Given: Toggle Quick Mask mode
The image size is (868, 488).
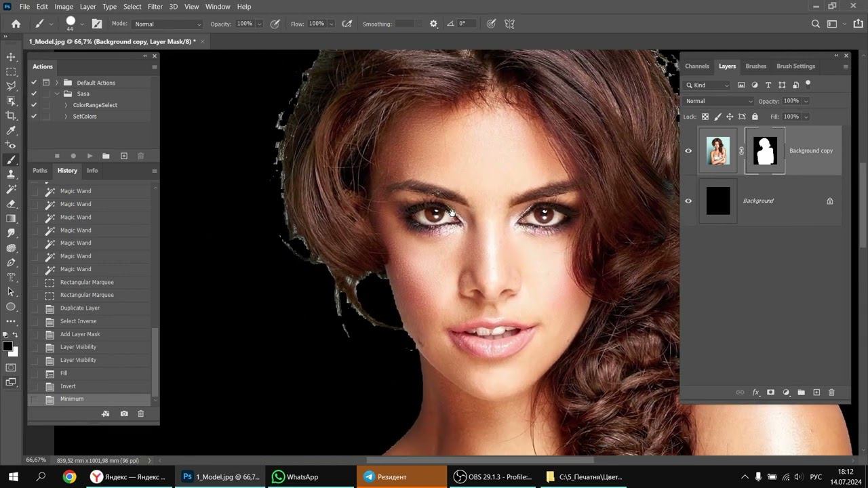Looking at the screenshot, I should [11, 367].
